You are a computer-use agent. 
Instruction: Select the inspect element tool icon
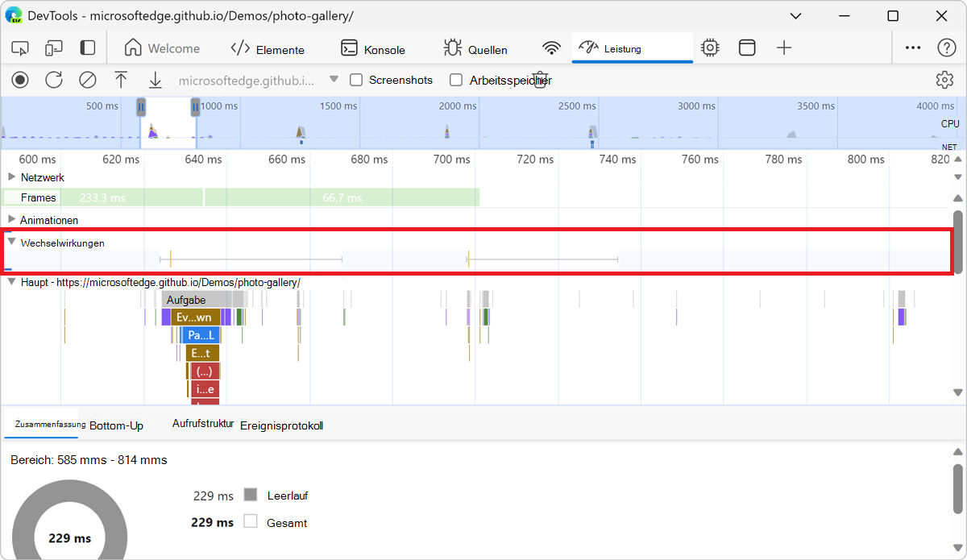coord(20,48)
